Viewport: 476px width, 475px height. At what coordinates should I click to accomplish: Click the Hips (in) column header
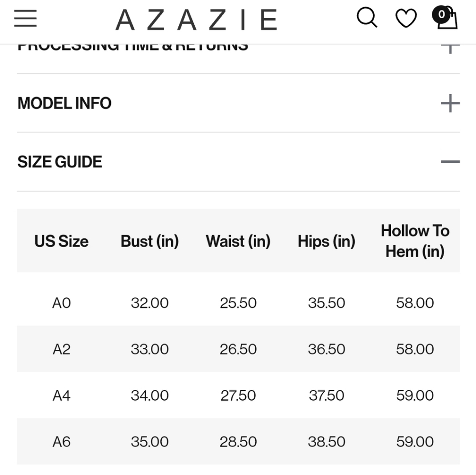pos(327,241)
